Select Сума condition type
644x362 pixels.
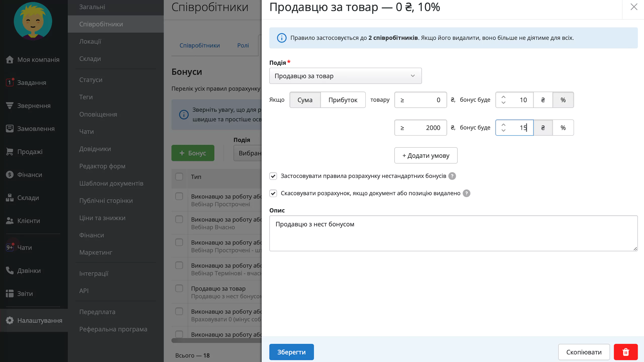[305, 100]
